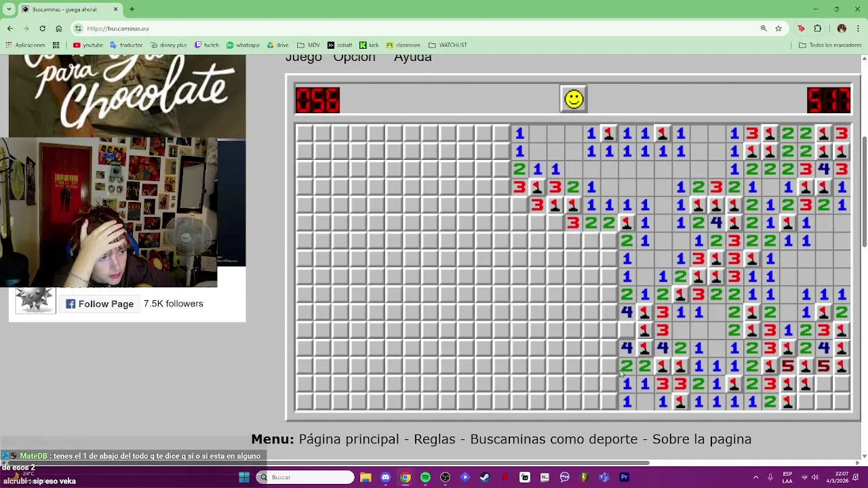Expand the MDV bookmarks folder

tap(308, 45)
